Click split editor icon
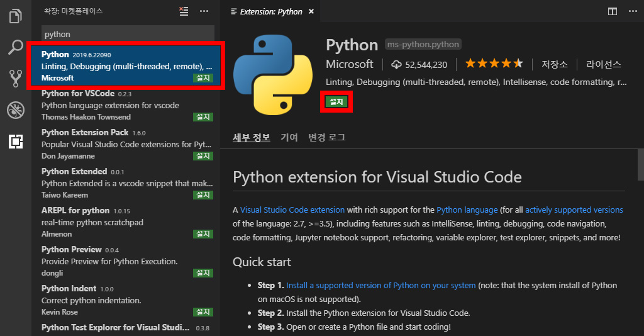Screen dimensions: 644x336 (x=613, y=11)
